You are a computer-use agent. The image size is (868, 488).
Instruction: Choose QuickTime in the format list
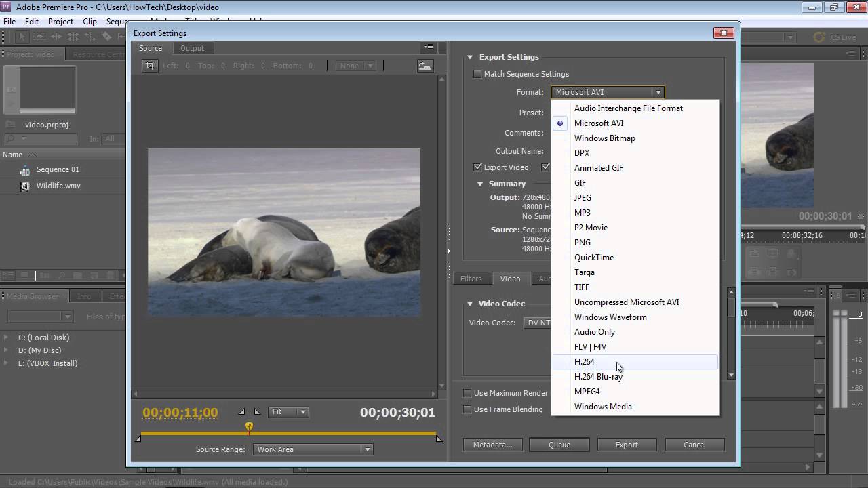(x=593, y=258)
